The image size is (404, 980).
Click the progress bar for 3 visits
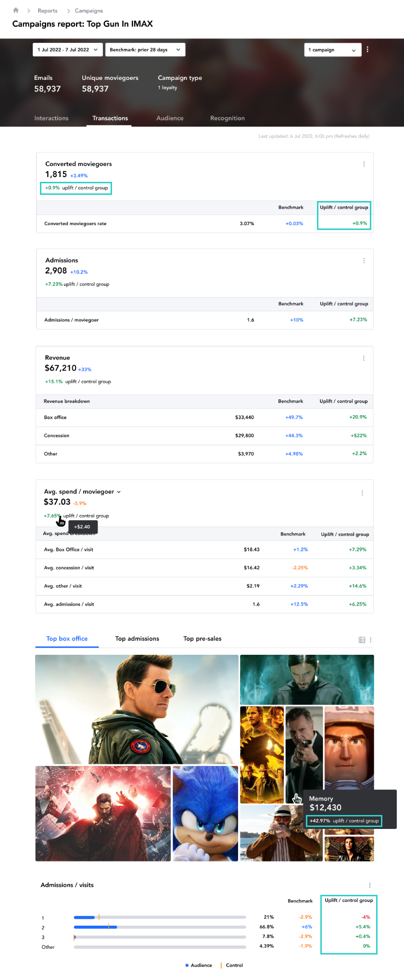[160, 937]
